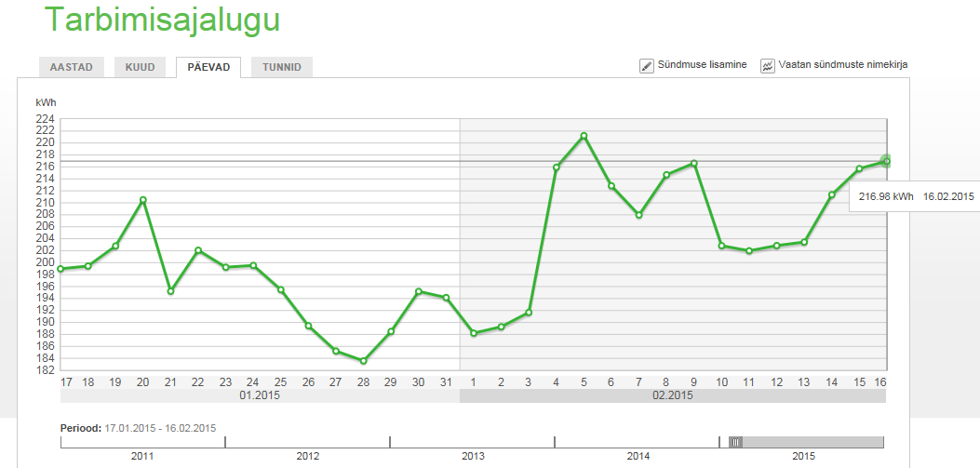Click the data point for January 20

[x=142, y=200]
